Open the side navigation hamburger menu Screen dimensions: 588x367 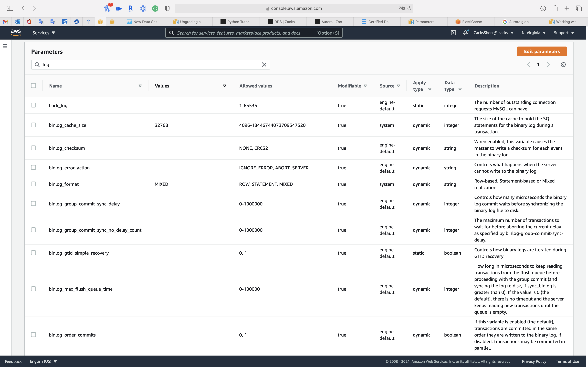pos(5,46)
